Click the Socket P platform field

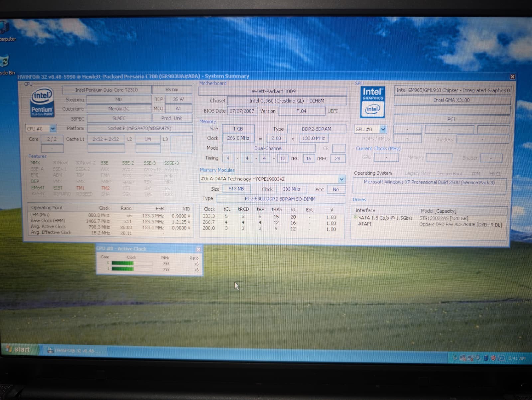click(x=140, y=128)
